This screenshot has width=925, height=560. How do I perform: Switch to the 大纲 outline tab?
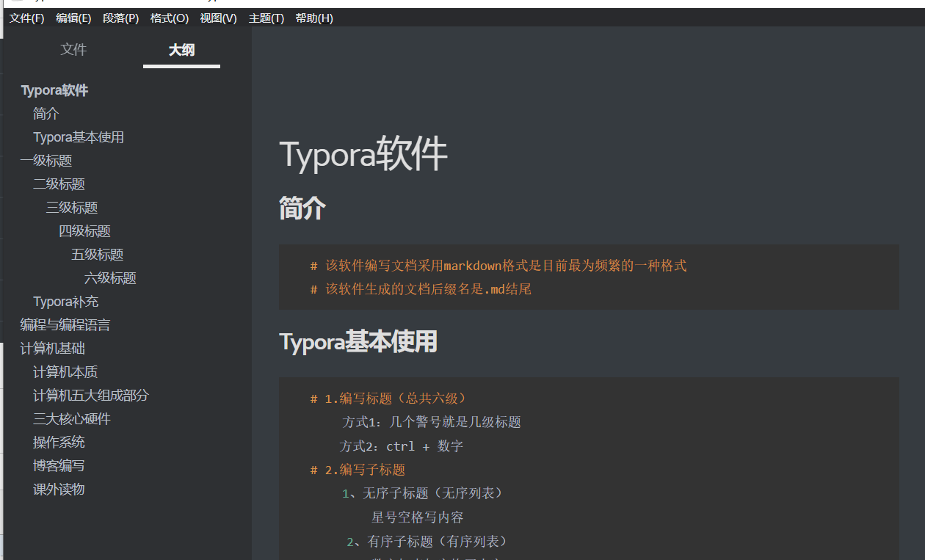(x=181, y=50)
